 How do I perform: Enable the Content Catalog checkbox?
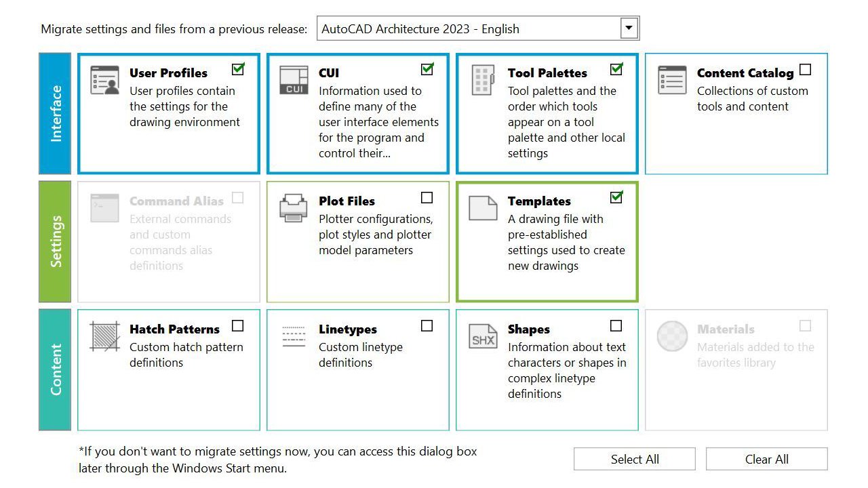[805, 69]
